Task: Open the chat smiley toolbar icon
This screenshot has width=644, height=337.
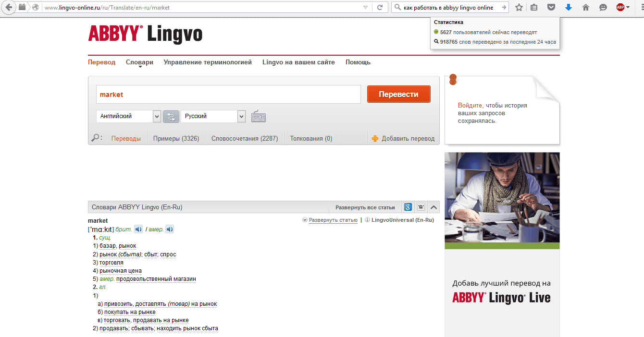Action: click(x=603, y=7)
